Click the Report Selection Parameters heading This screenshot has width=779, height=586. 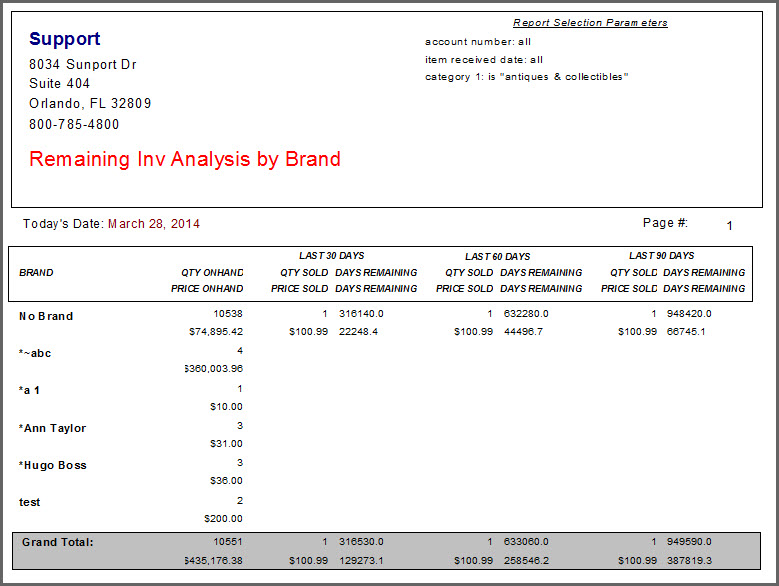pos(590,23)
